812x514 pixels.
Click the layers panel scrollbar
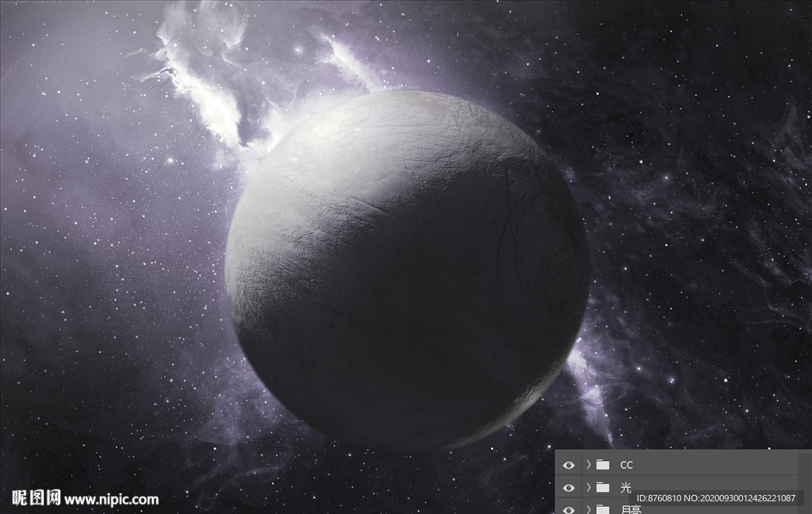806,482
